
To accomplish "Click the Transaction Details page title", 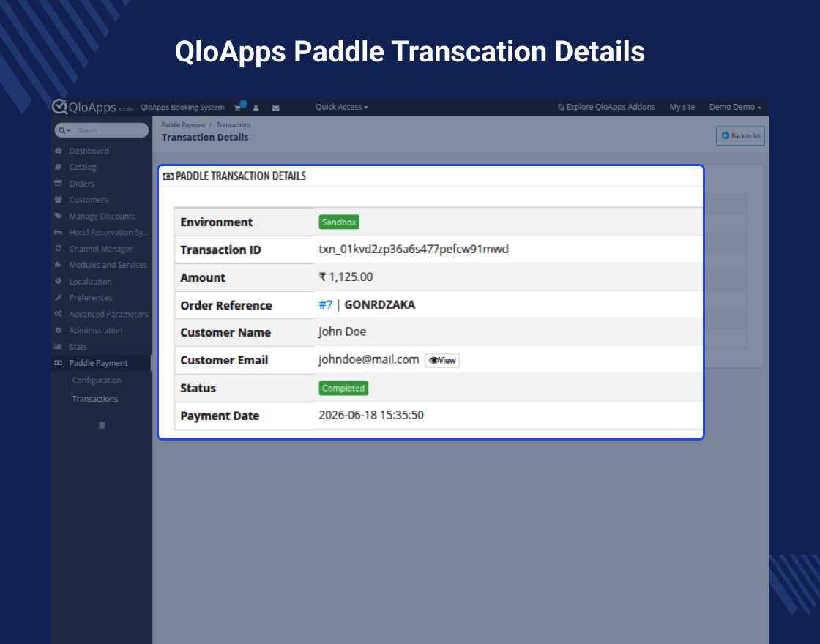I will coord(205,137).
